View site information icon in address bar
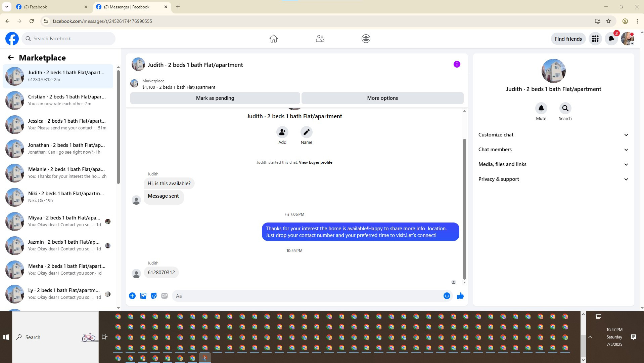 (x=46, y=21)
